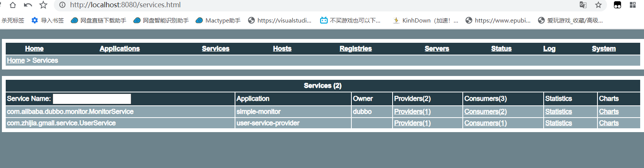Open site info icon beside the URL
The height and width of the screenshot is (168, 644).
(62, 5)
